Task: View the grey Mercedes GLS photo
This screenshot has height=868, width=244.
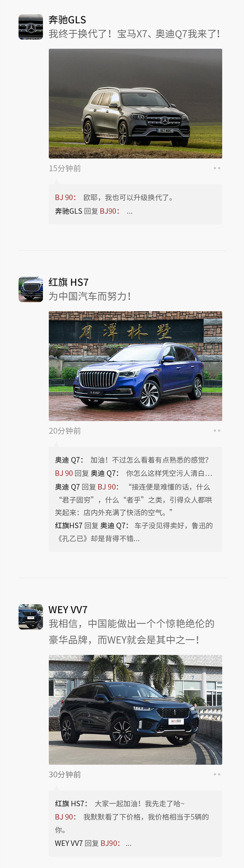Action: click(x=135, y=103)
